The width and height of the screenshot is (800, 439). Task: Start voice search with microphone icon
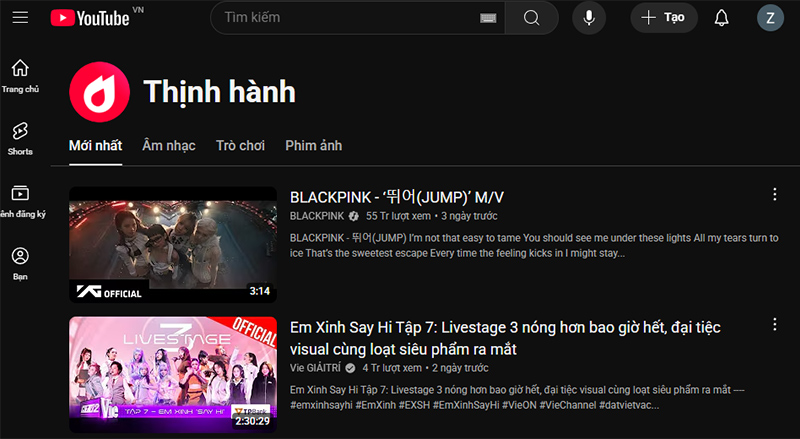(x=589, y=18)
